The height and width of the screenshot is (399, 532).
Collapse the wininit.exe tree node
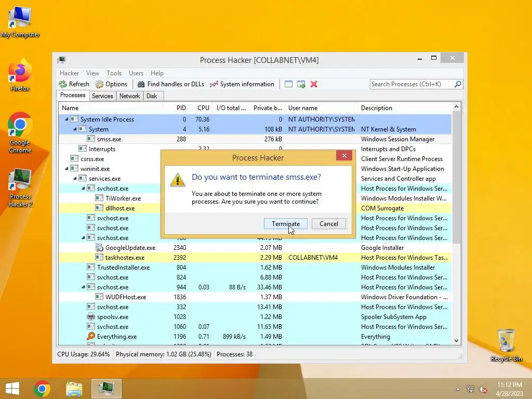pos(66,169)
